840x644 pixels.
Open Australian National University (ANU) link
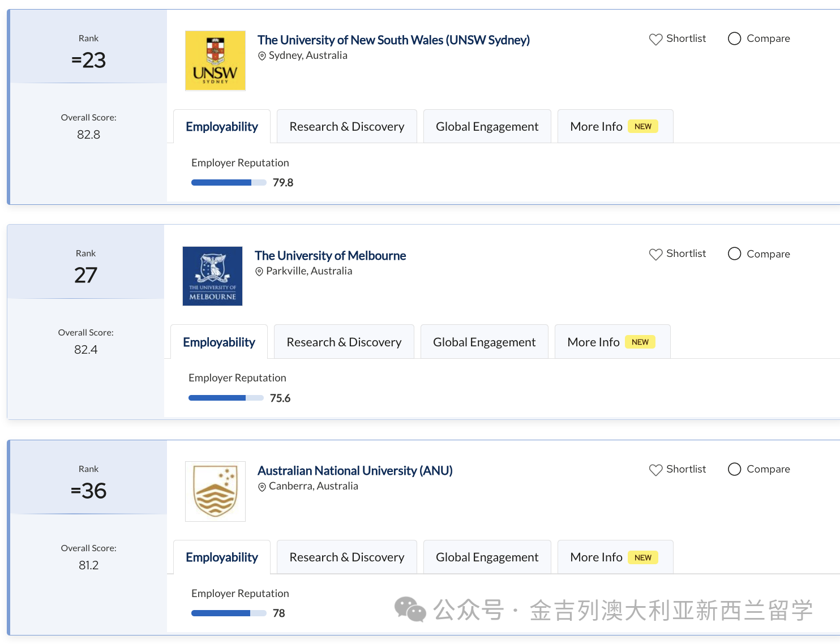(355, 471)
